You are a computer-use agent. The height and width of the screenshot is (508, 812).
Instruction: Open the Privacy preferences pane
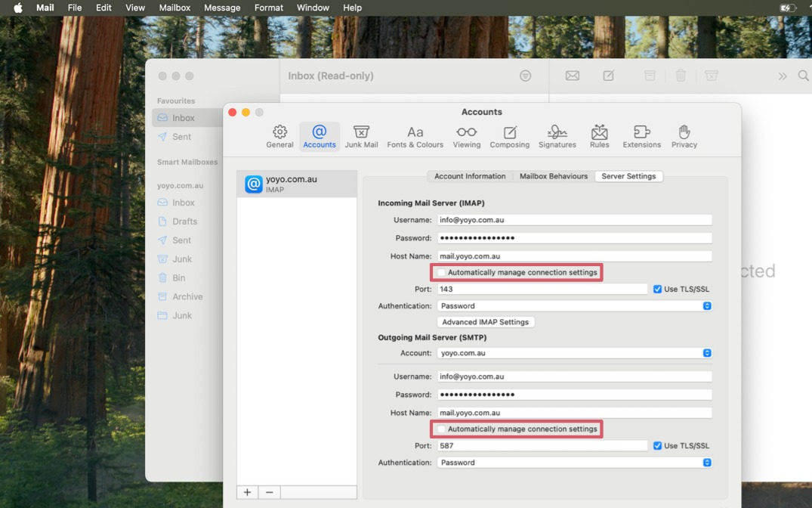(684, 137)
